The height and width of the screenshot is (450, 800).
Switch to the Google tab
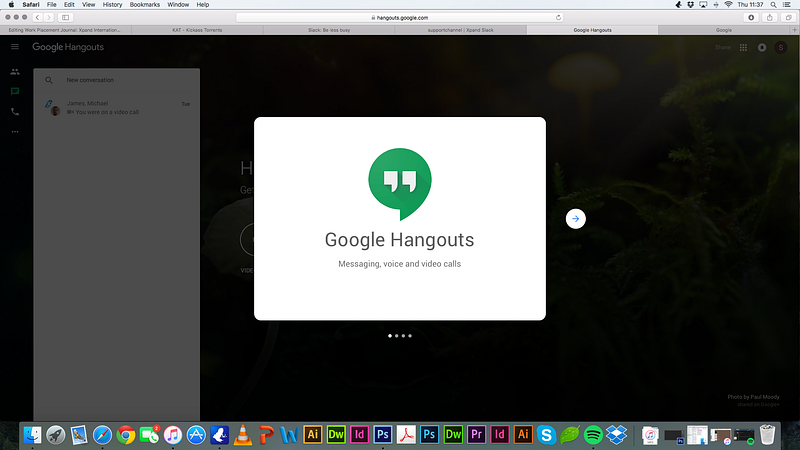click(723, 30)
